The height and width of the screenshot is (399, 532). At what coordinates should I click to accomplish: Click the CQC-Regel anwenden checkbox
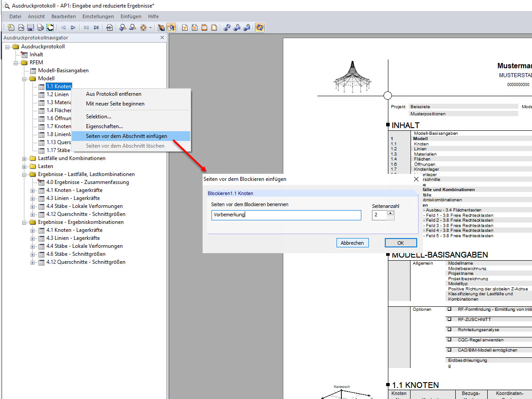click(450, 340)
